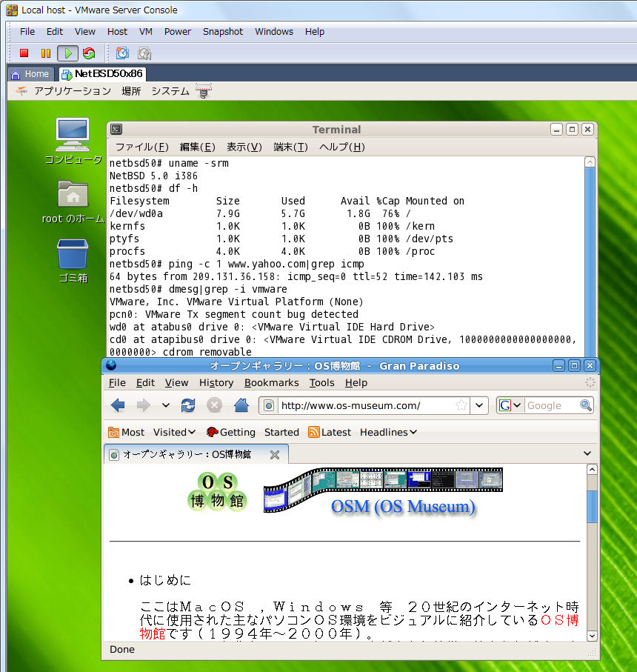The image size is (637, 672).
Task: Open the Windows menu in VMware console
Action: coord(274,32)
